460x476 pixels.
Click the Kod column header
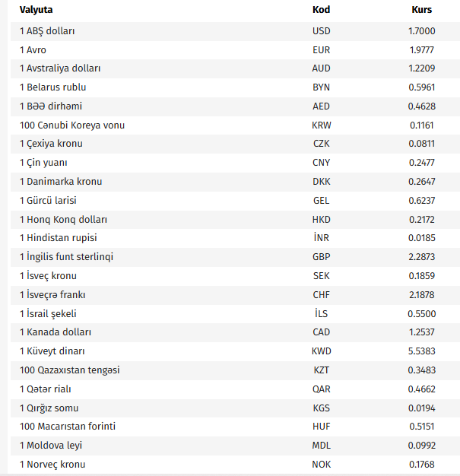tap(321, 11)
